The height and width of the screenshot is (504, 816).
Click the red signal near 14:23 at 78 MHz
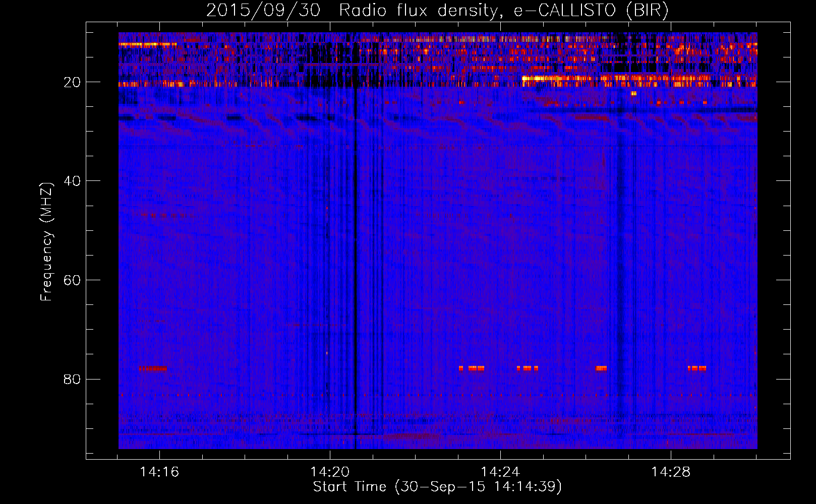(x=472, y=368)
